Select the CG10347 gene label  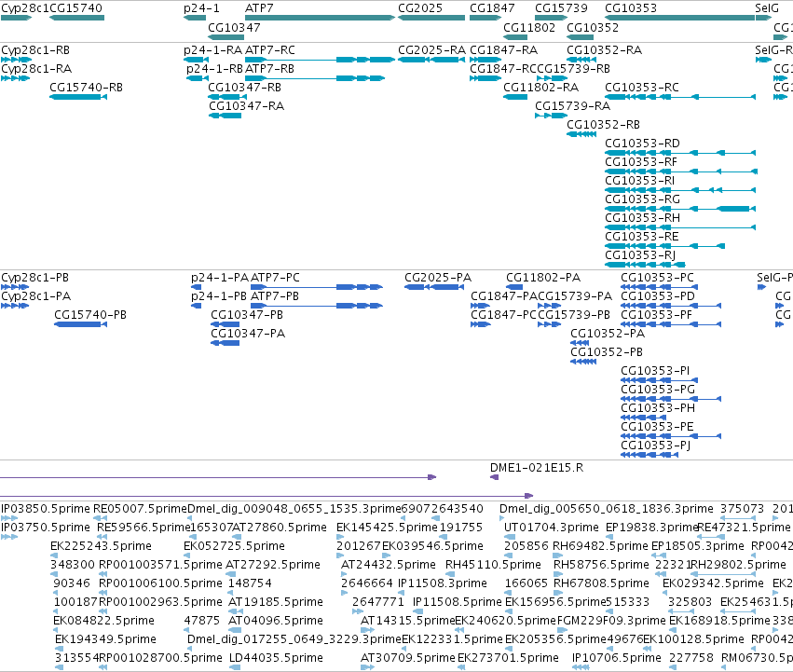pyautogui.click(x=234, y=27)
